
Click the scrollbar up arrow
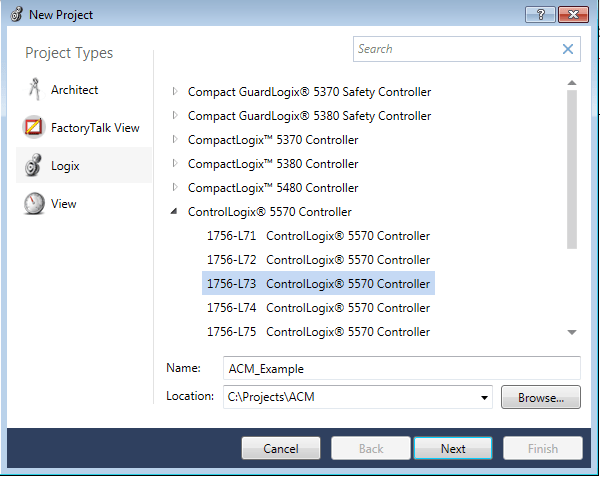[x=572, y=83]
